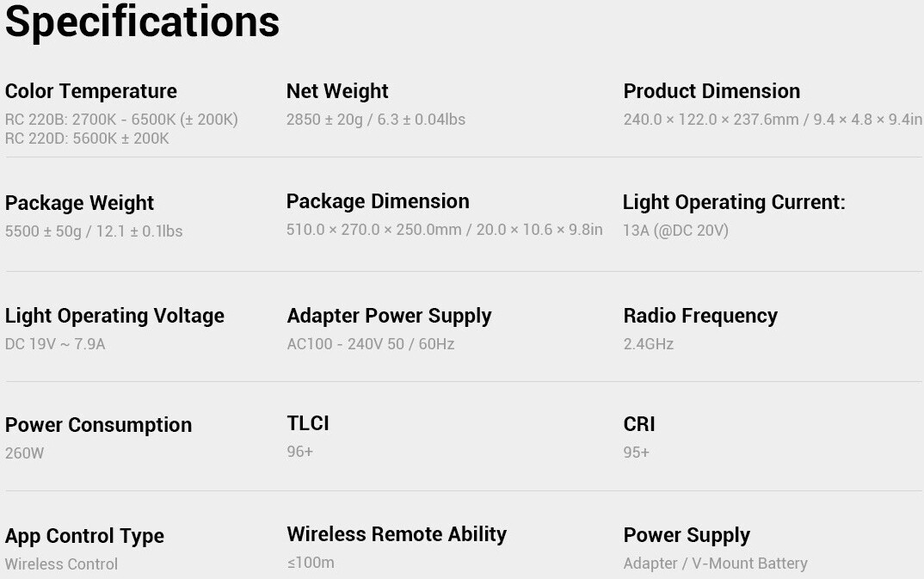Select the 2850 ± 20g net weight value
This screenshot has height=579, width=924.
[376, 120]
